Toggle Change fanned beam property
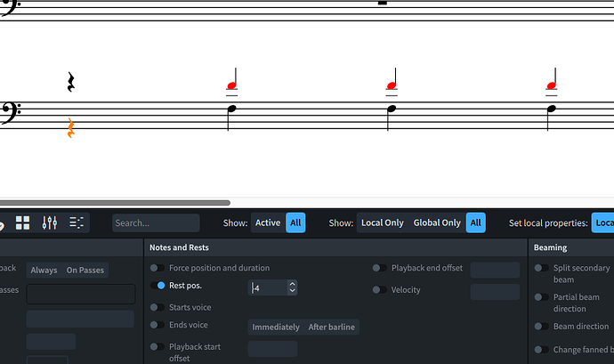 tap(542, 350)
